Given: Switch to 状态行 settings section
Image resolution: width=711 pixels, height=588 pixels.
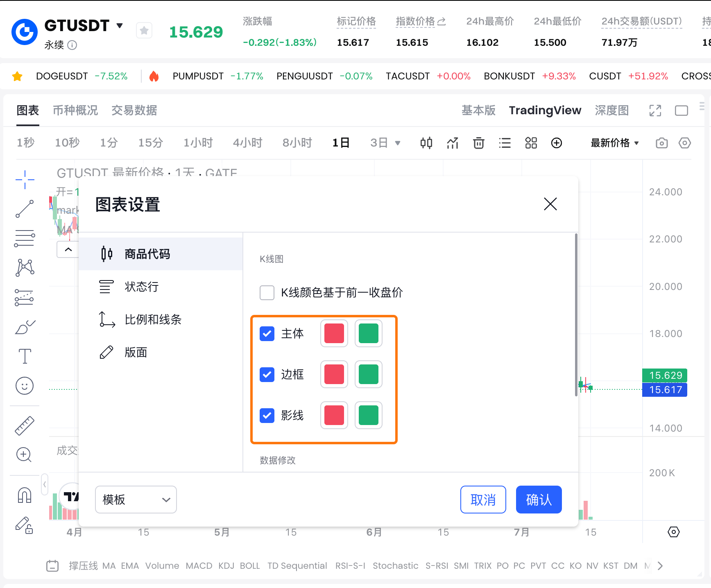Looking at the screenshot, I should pyautogui.click(x=141, y=287).
